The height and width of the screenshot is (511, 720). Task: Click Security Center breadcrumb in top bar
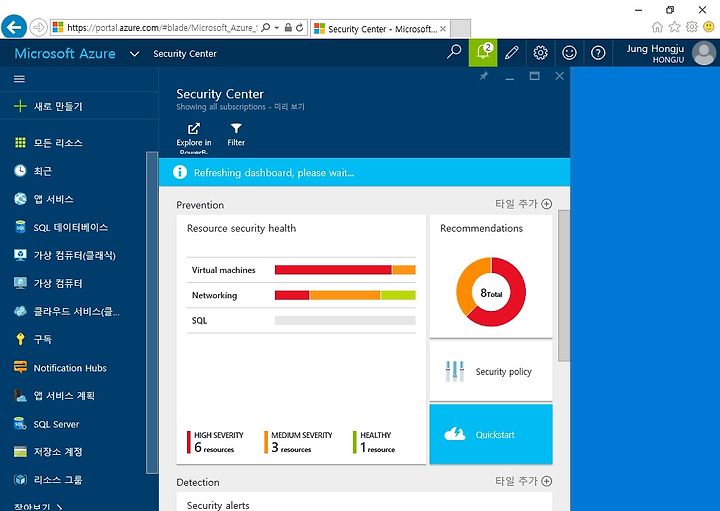click(185, 54)
